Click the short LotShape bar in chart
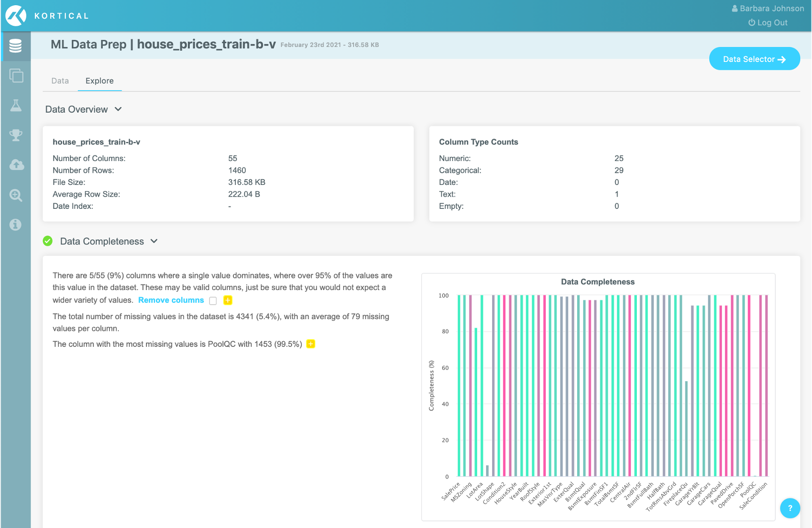This screenshot has width=812, height=528. tap(487, 471)
